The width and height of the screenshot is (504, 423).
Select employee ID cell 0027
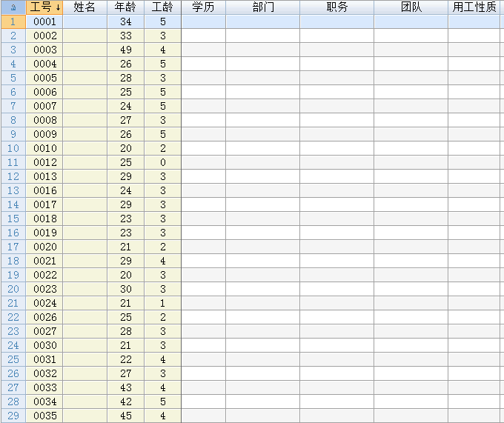[44, 331]
